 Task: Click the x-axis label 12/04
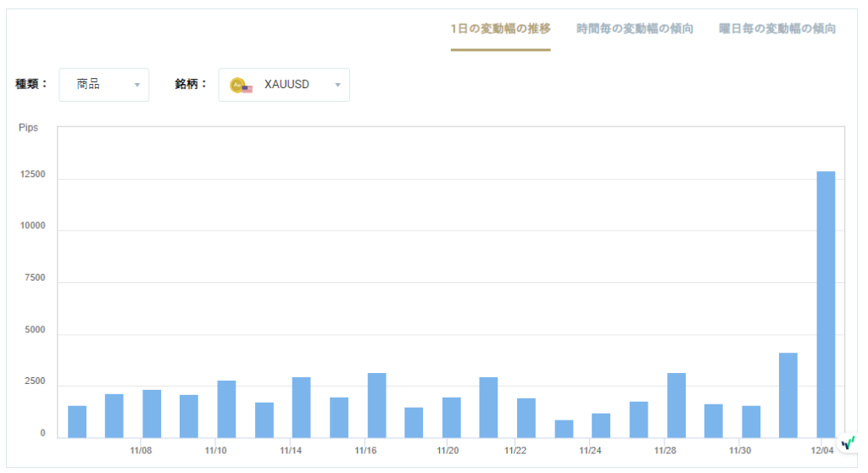tap(822, 450)
